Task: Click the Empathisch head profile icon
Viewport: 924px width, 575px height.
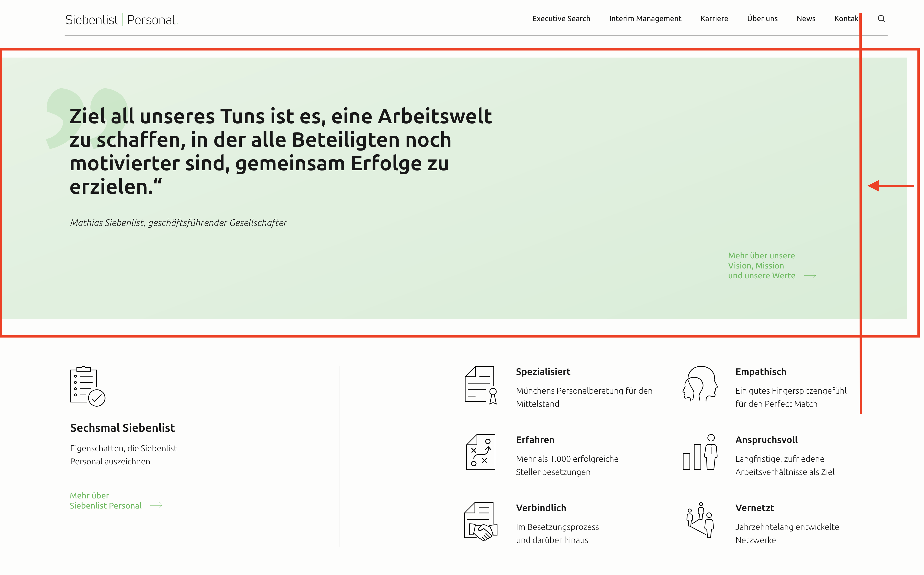Action: pos(700,384)
